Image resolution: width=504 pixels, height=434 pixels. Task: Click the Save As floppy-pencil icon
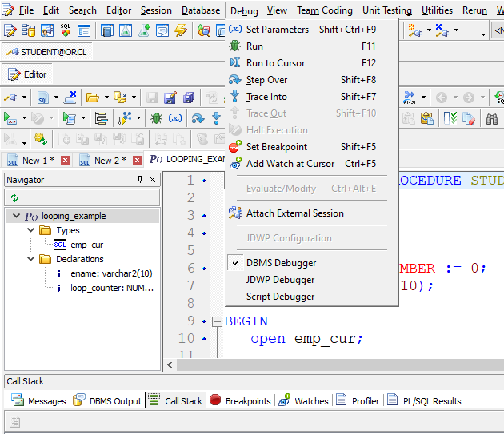coord(170,98)
